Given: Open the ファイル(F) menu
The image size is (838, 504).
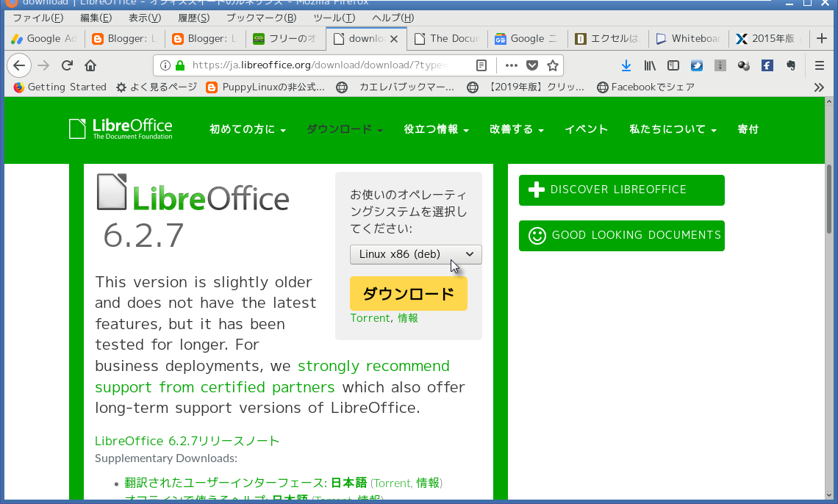Looking at the screenshot, I should (x=38, y=18).
